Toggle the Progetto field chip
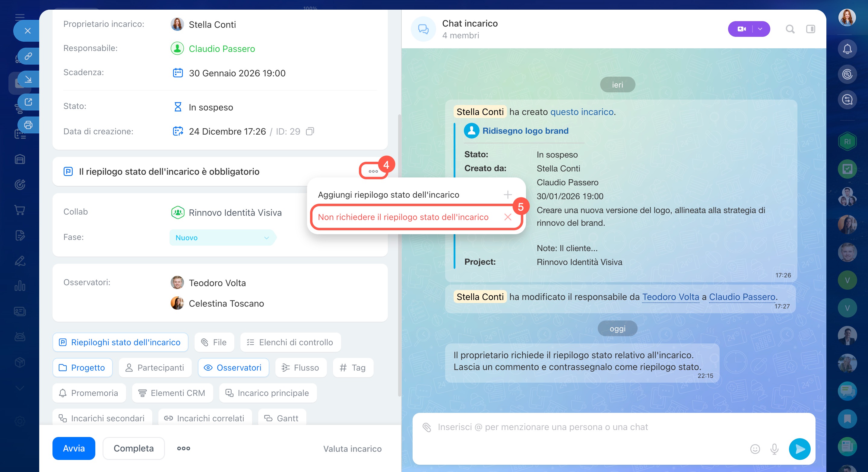Viewport: 868px width, 472px height. click(82, 368)
